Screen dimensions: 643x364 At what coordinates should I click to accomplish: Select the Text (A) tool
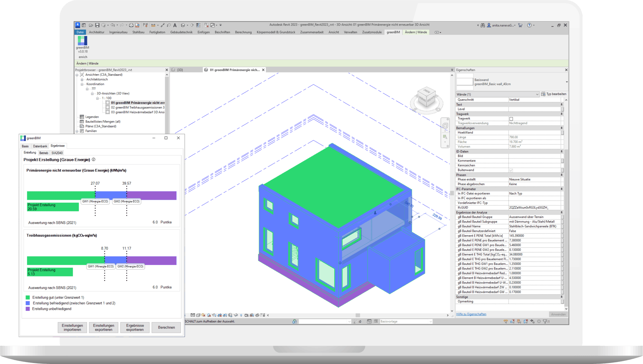(175, 25)
